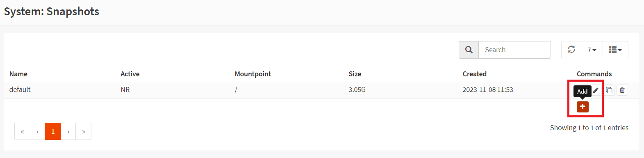Open the column selection list dropdown

tap(615, 50)
